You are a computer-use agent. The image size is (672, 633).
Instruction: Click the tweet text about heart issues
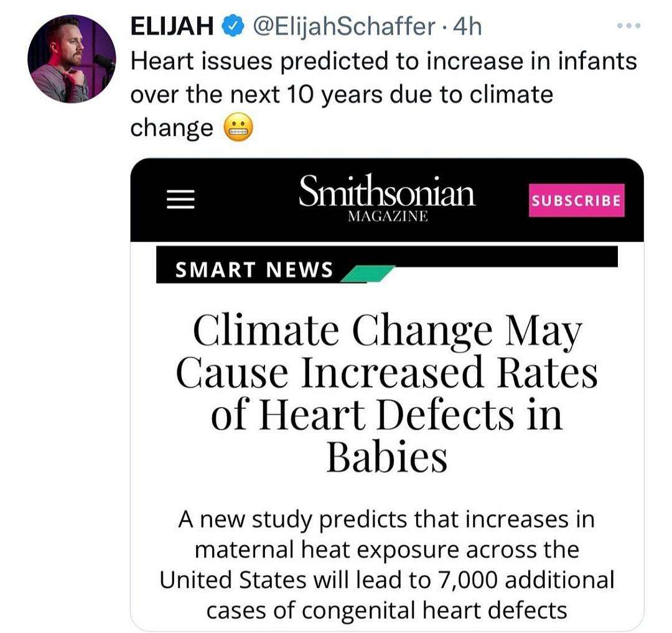coord(383,94)
